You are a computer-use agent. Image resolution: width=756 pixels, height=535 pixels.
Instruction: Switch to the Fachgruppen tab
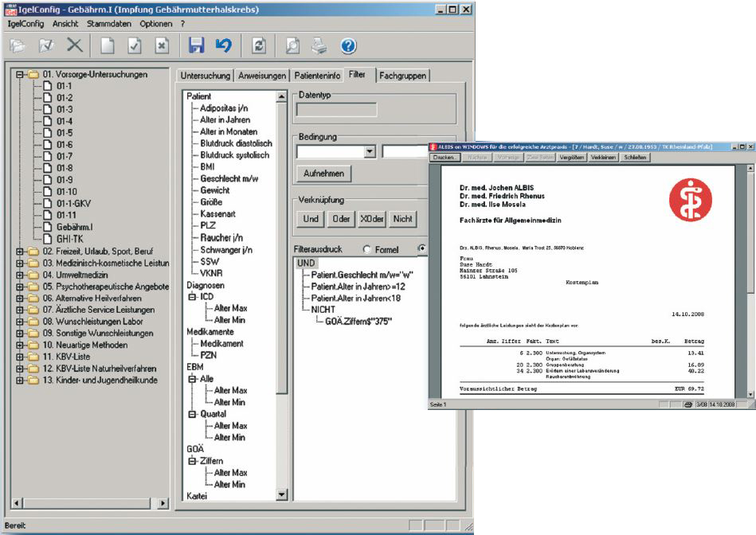(x=402, y=76)
